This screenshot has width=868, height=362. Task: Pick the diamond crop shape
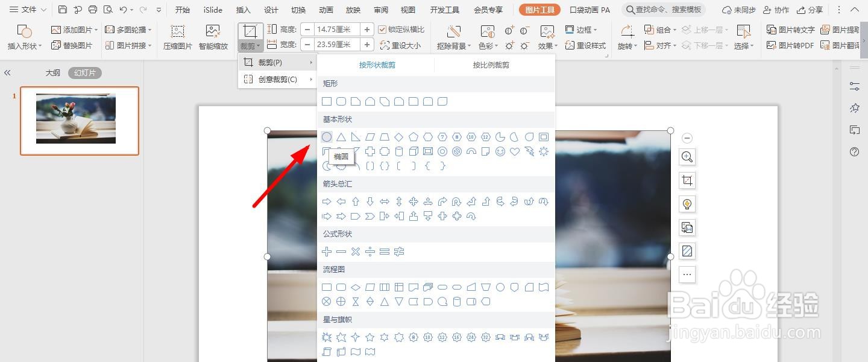[399, 137]
